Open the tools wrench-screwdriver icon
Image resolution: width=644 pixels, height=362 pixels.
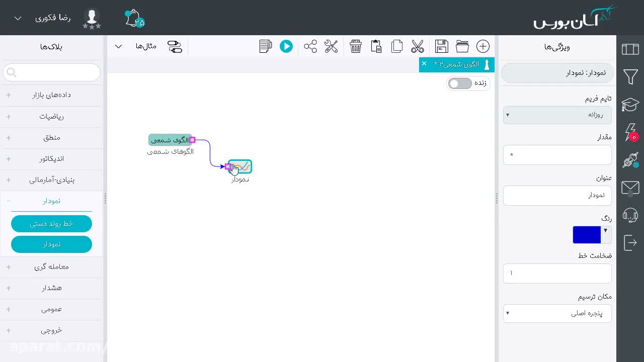coord(331,47)
